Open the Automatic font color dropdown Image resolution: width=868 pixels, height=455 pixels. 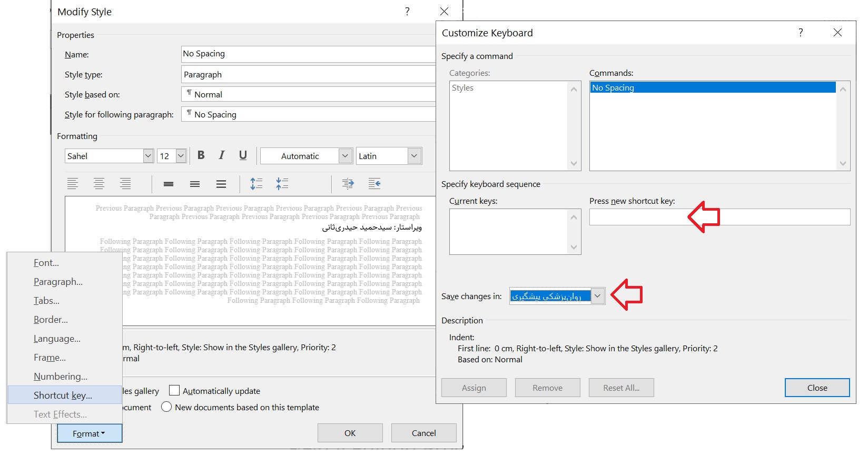(346, 156)
